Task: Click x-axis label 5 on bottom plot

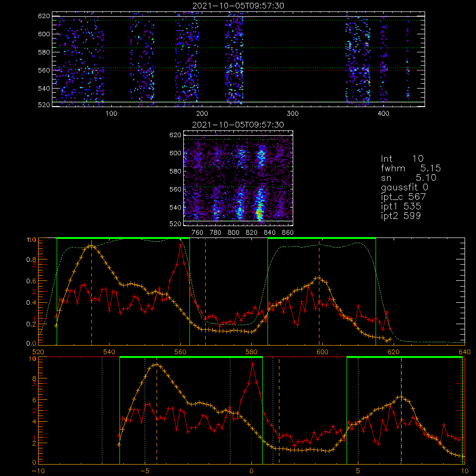Action: pos(358,471)
